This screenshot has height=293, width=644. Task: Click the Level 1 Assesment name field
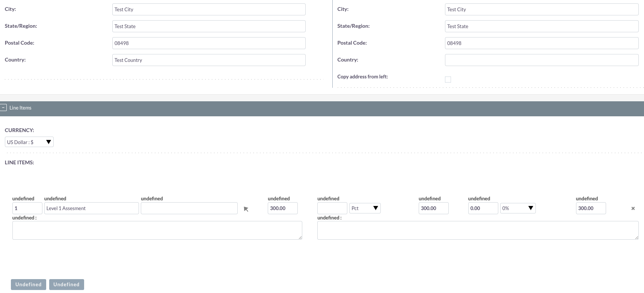pyautogui.click(x=91, y=208)
